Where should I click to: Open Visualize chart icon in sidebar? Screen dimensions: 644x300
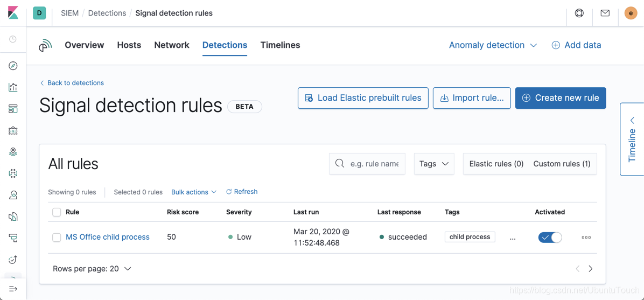(13, 87)
